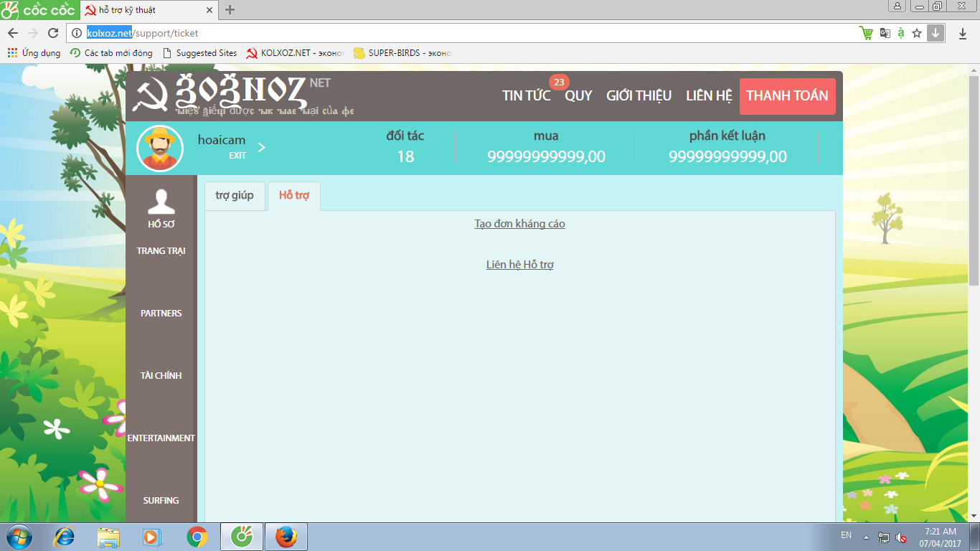Open Firefox from the taskbar

tap(286, 537)
